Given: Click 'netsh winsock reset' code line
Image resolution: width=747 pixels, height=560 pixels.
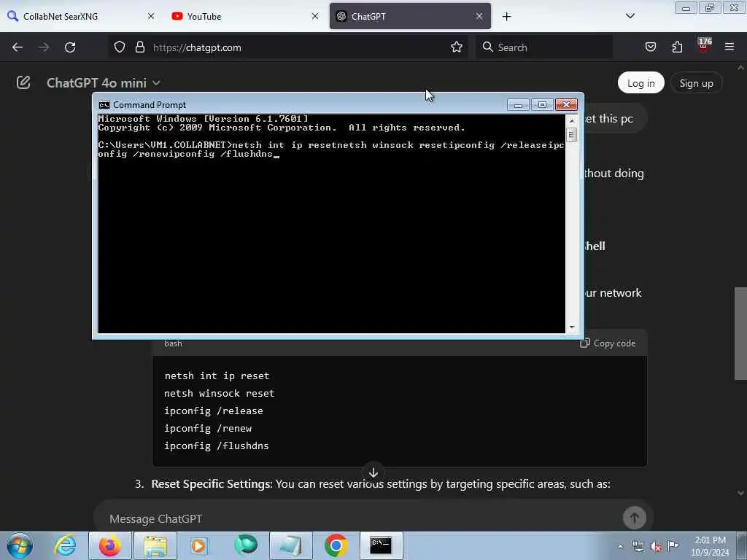Looking at the screenshot, I should coord(219,393).
